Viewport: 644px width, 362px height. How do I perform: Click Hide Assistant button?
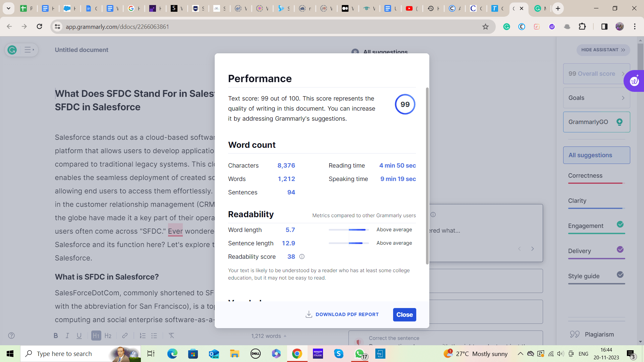pyautogui.click(x=603, y=50)
